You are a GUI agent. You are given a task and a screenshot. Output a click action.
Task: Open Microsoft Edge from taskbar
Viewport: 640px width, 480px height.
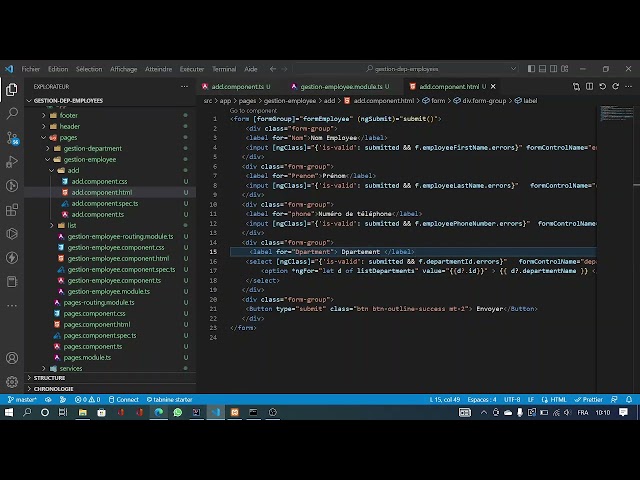pos(158,412)
